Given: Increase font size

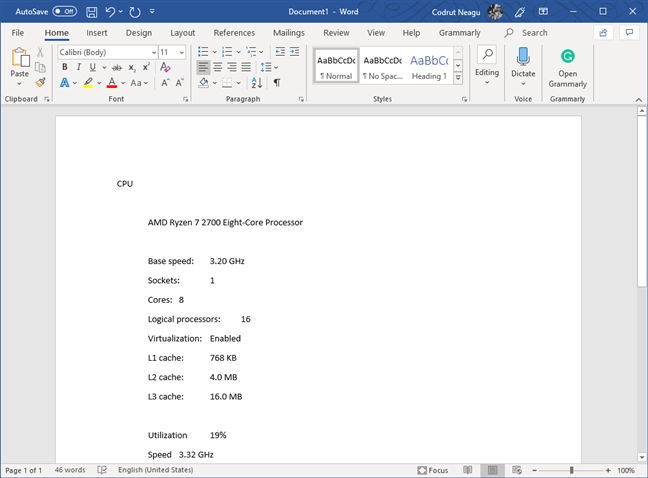Looking at the screenshot, I should [x=165, y=83].
